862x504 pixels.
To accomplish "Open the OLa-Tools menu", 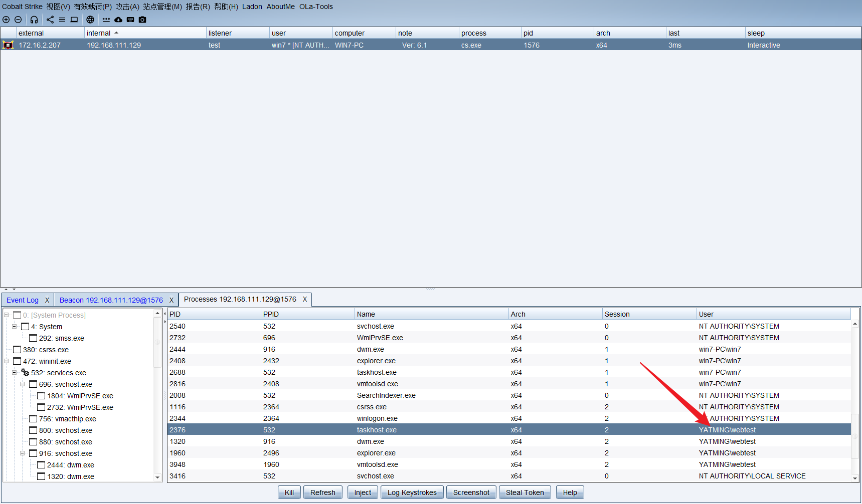I will (316, 7).
